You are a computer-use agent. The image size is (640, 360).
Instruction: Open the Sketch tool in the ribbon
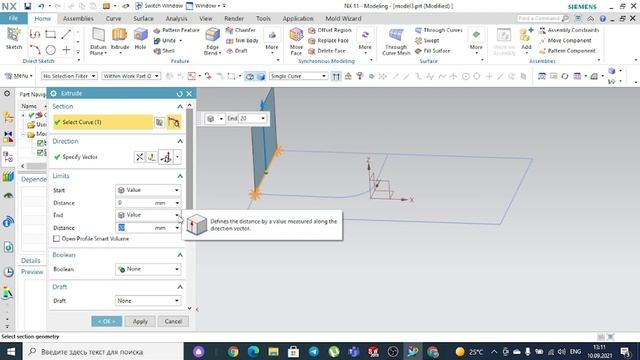point(13,39)
